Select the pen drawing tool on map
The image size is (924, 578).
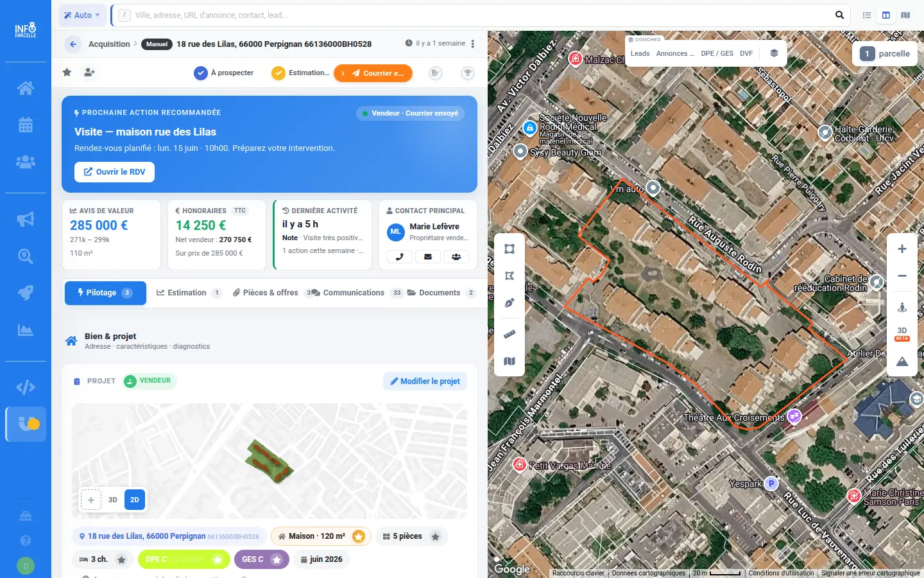tap(509, 302)
